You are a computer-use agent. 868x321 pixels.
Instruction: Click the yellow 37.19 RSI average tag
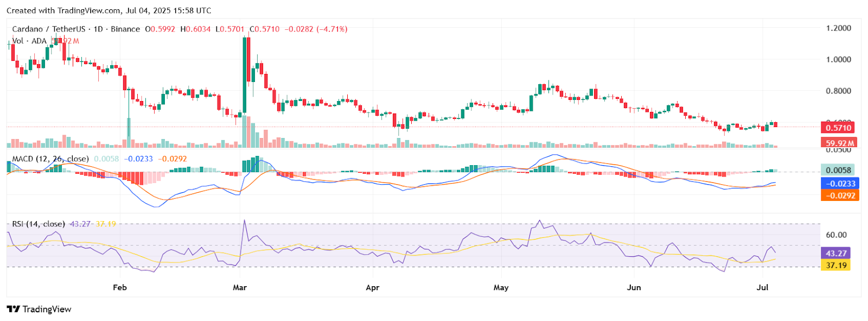[x=835, y=265]
